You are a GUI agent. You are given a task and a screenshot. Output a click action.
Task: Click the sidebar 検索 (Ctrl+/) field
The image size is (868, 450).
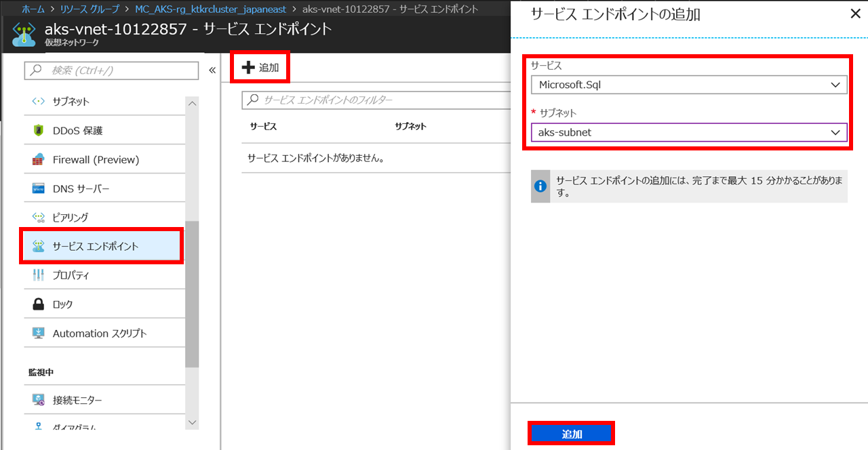pyautogui.click(x=111, y=70)
